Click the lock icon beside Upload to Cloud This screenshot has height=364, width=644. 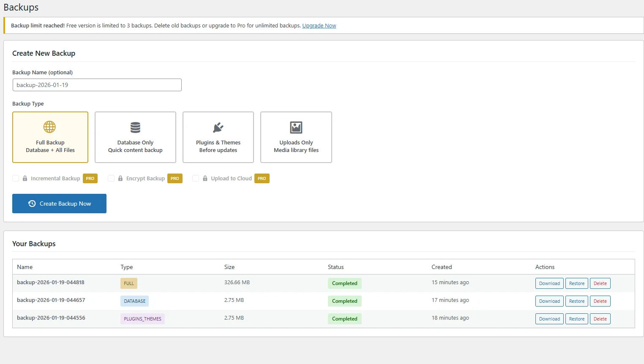click(205, 178)
